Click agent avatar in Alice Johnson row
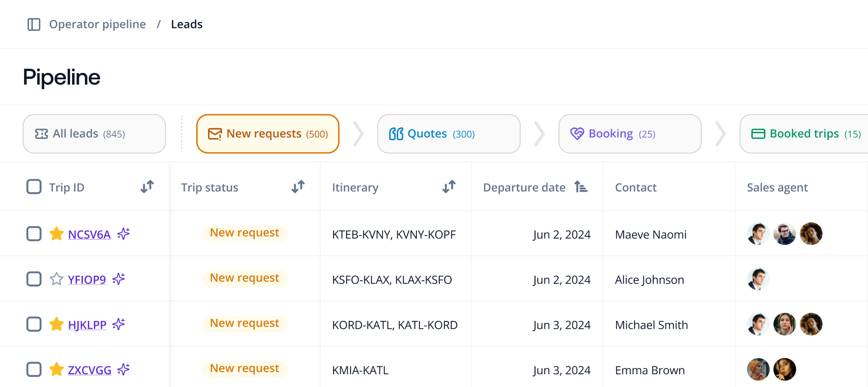This screenshot has height=387, width=868. pyautogui.click(x=758, y=279)
